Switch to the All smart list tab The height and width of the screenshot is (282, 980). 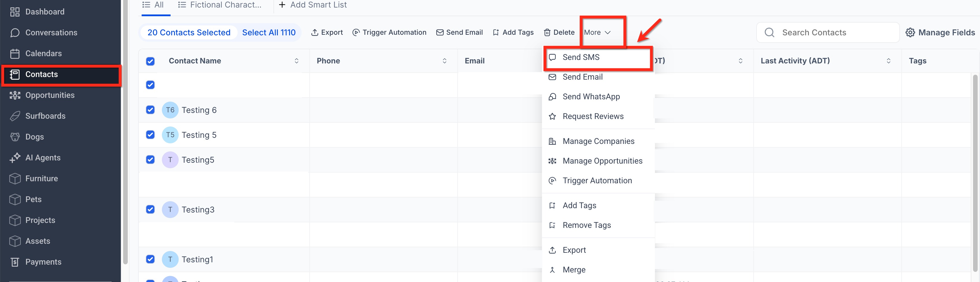[153, 5]
